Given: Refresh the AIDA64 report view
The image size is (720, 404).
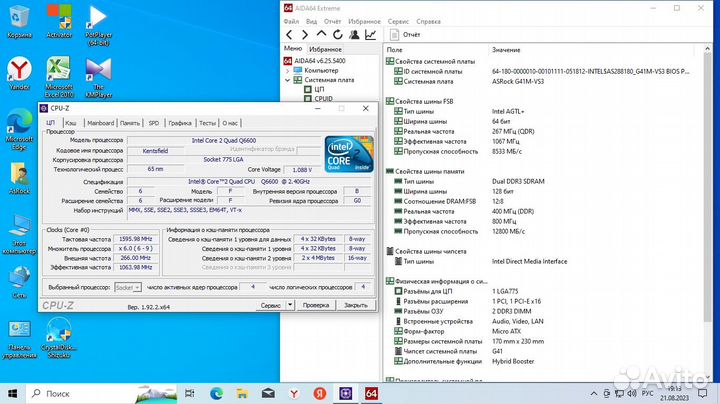Looking at the screenshot, I should click(x=338, y=34).
